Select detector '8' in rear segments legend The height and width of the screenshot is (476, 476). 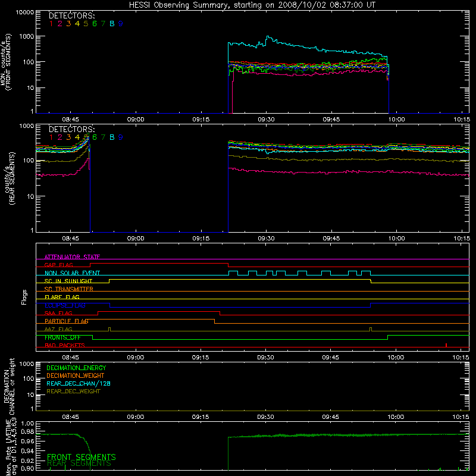112,137
